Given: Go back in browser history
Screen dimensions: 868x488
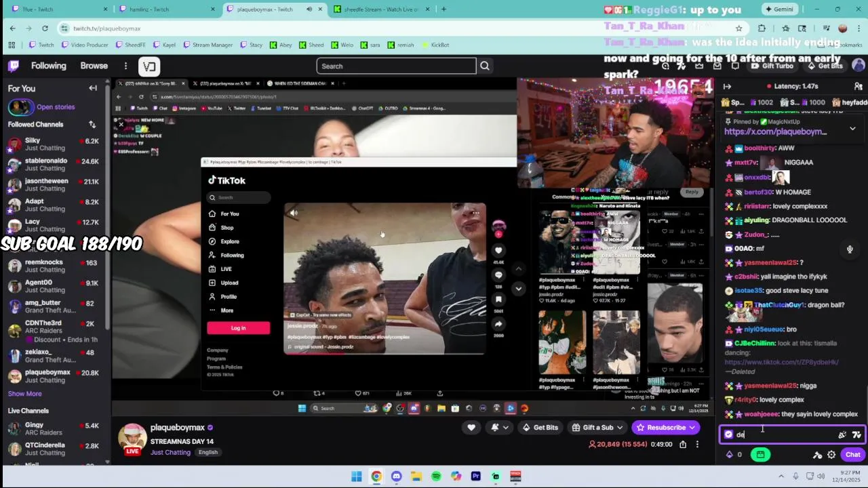Looking at the screenshot, I should pos(12,28).
